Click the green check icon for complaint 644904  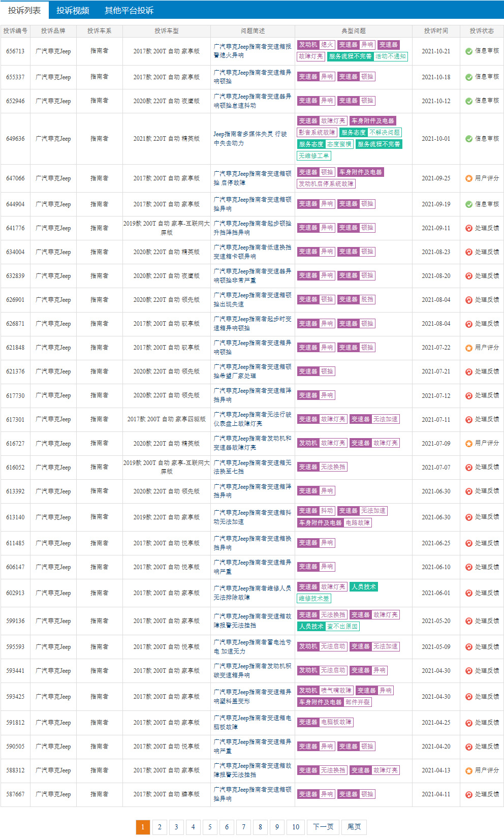(x=469, y=204)
